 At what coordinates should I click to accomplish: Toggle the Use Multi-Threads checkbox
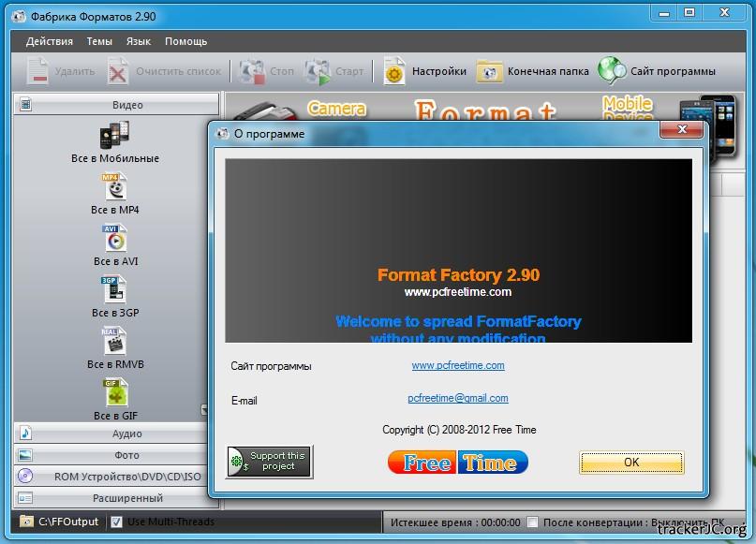pos(117,522)
